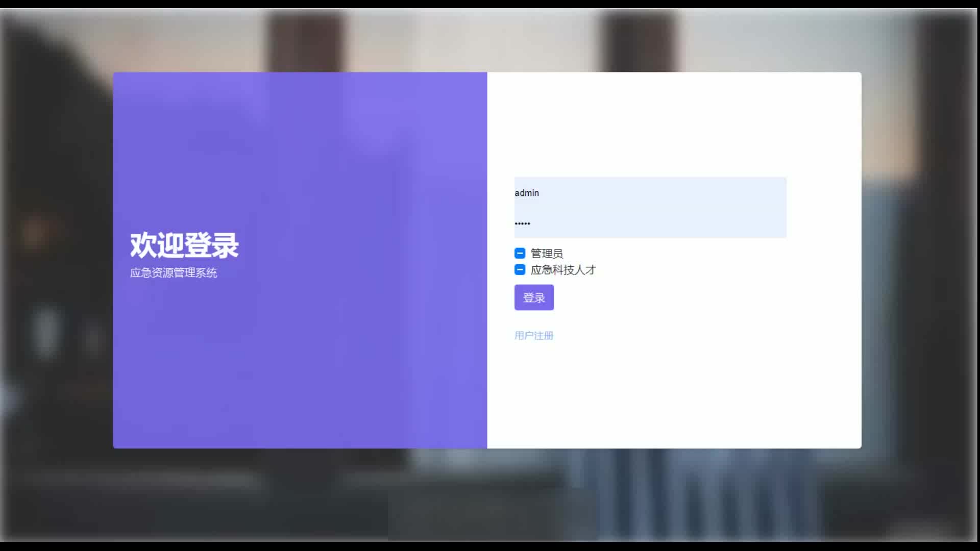Click the word admin in the username box
Image resolution: width=980 pixels, height=551 pixels.
click(x=527, y=193)
